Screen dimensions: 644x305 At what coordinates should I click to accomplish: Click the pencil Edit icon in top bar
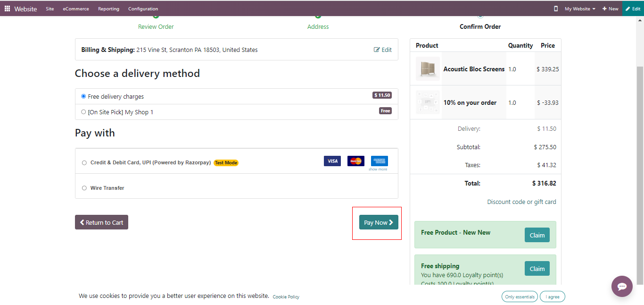click(x=628, y=8)
